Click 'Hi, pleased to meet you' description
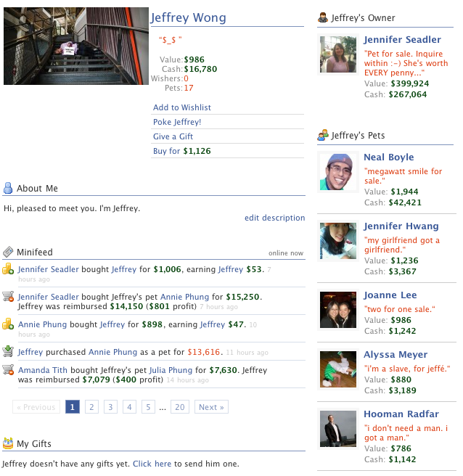 point(72,208)
